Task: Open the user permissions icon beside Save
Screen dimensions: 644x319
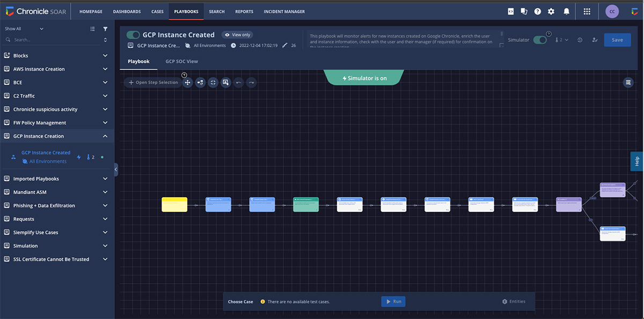Action: click(x=595, y=40)
